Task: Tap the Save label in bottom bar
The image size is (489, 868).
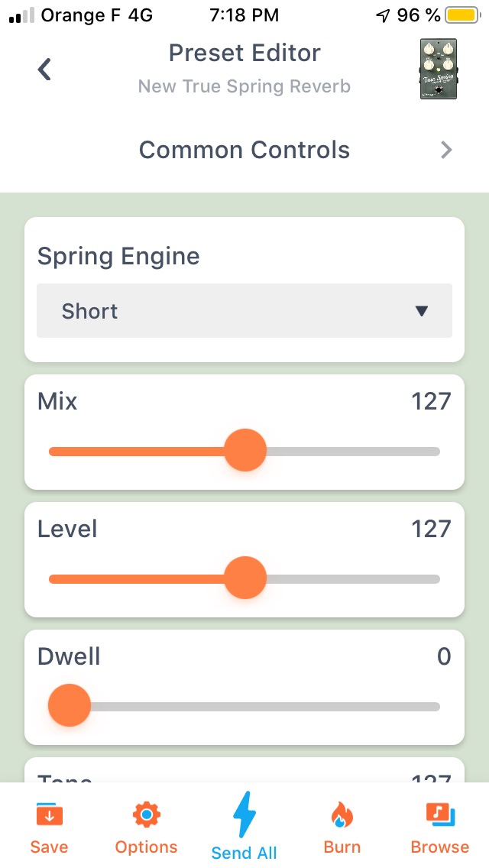Action: point(49,847)
